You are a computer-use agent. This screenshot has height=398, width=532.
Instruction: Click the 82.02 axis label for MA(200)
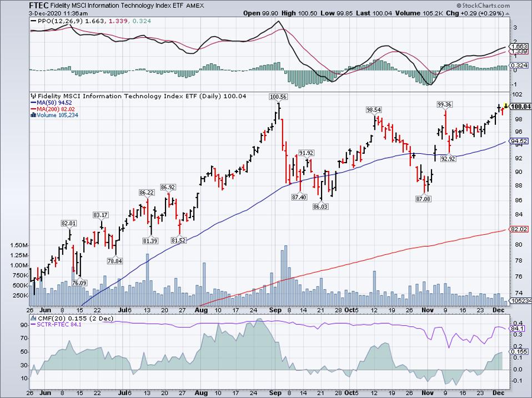click(x=519, y=229)
